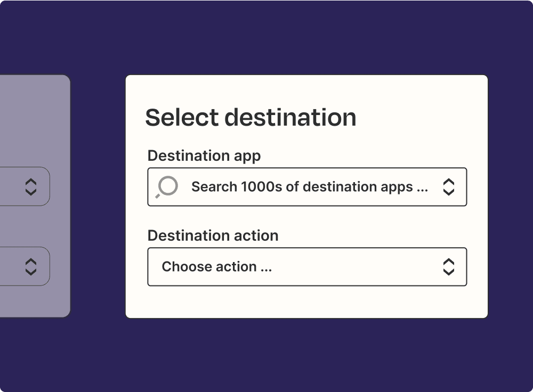Click the Destination app label
This screenshot has height=392, width=533.
pos(204,156)
